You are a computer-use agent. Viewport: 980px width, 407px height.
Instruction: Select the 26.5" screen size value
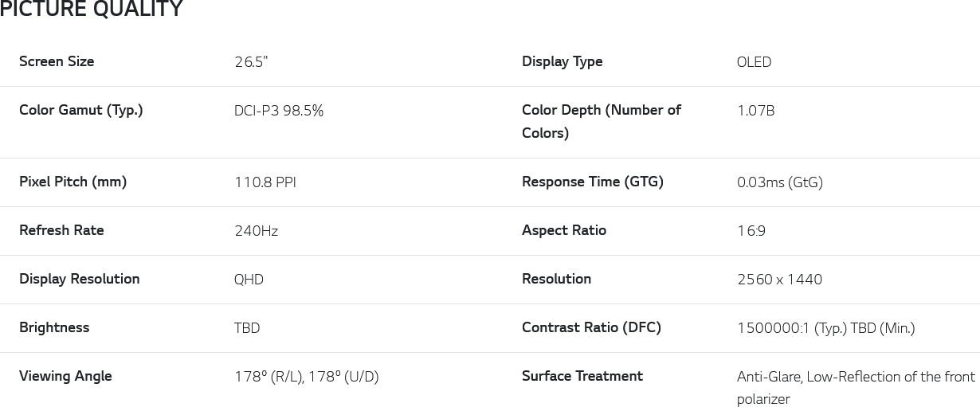point(251,62)
